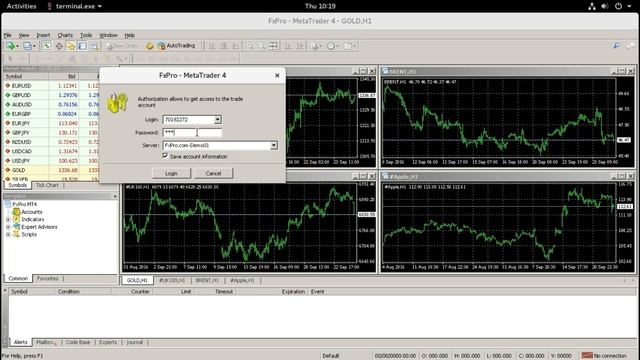The image size is (640, 360).
Task: Open GNOME Activities overview
Action: tap(21, 6)
